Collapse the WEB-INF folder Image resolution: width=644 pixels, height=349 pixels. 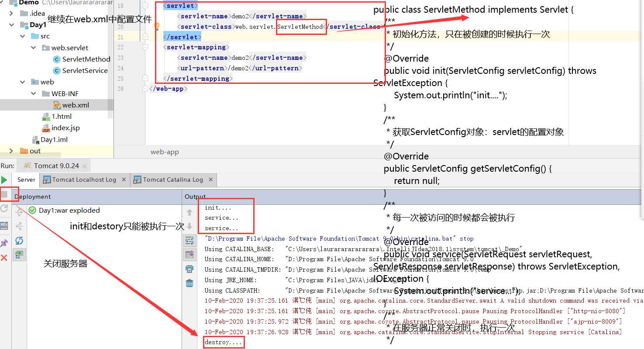pyautogui.click(x=34, y=93)
